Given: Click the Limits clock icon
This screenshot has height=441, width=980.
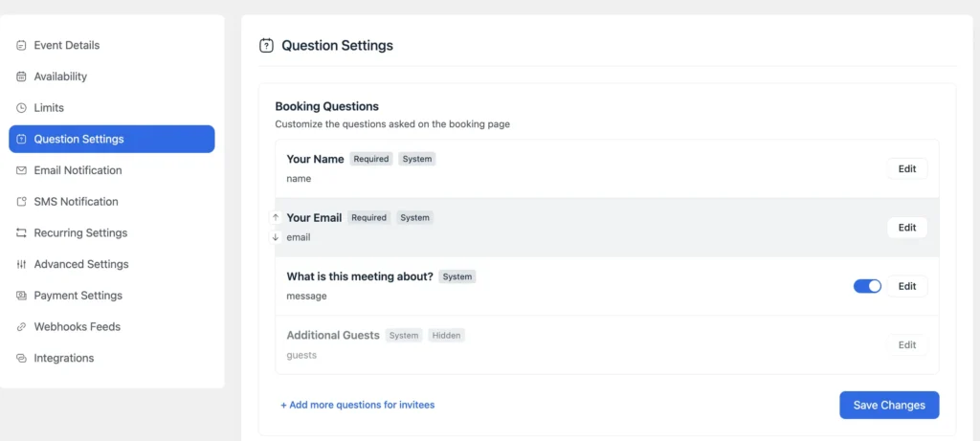Looking at the screenshot, I should [21, 108].
